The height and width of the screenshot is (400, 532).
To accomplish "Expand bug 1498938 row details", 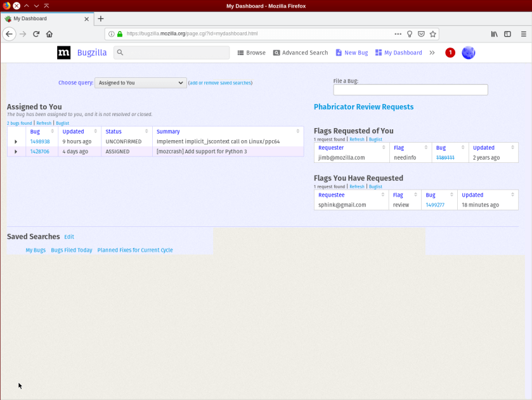I will pos(16,142).
